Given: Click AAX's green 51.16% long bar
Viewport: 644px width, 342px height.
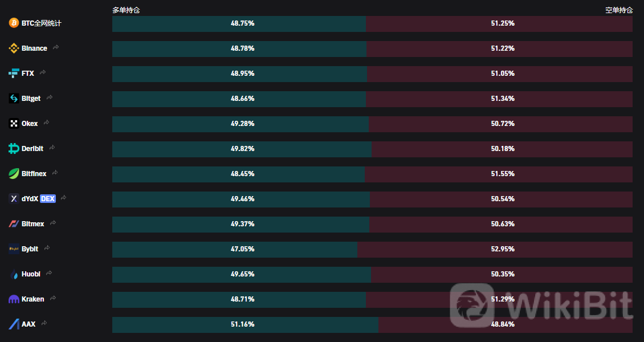Looking at the screenshot, I should tap(245, 324).
